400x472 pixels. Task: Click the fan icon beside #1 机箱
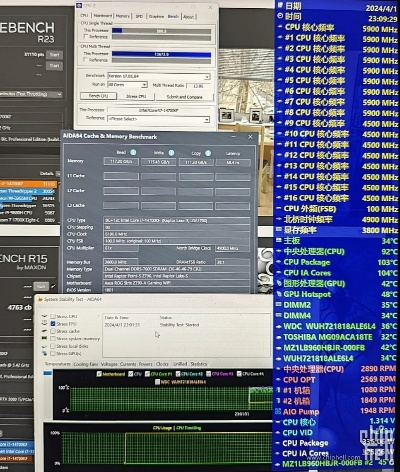(279, 390)
